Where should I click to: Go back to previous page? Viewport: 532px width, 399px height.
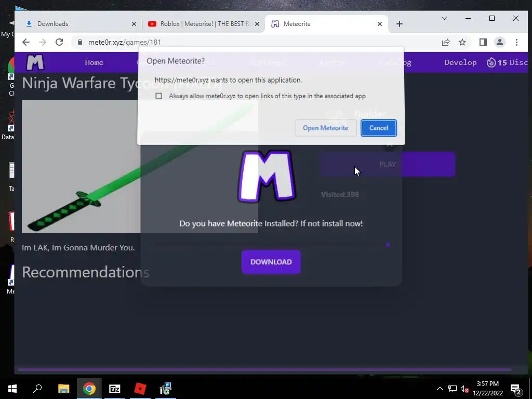coord(26,42)
